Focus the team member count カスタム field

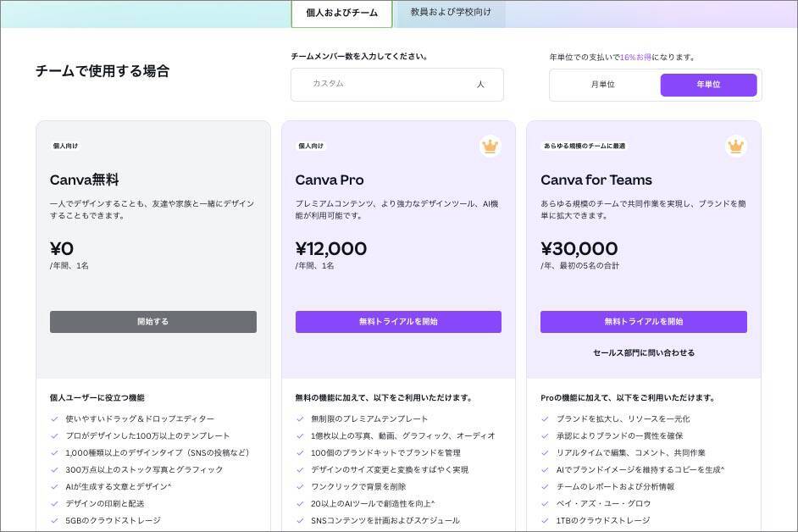(x=385, y=84)
